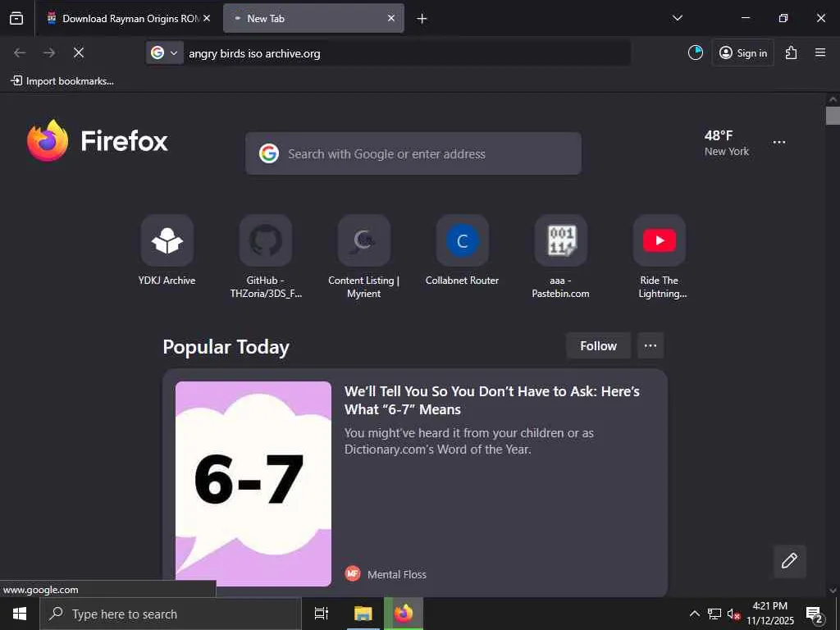Stop loading the page with X button
Viewport: 840px width, 630px height.
click(x=79, y=52)
